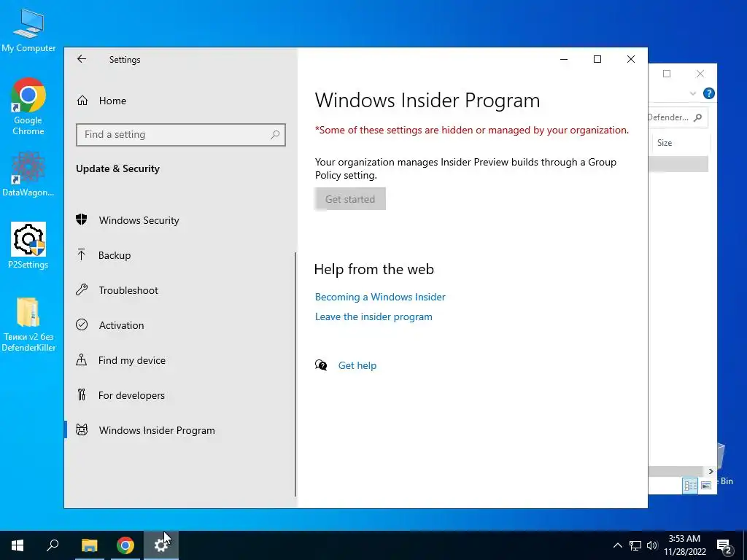The width and height of the screenshot is (747, 560).
Task: Minimize the Settings window
Action: coord(564,59)
